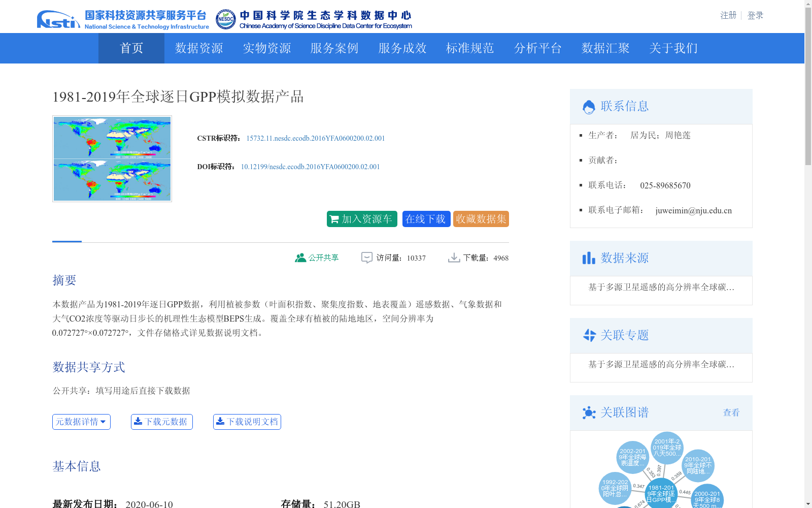Click the speech bubble icon beside 访问量

[366, 258]
